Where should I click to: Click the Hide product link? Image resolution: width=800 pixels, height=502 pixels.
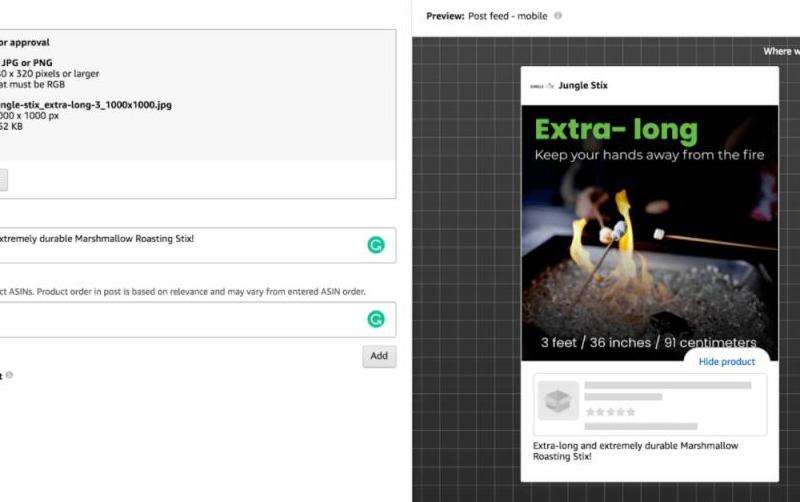tap(727, 362)
